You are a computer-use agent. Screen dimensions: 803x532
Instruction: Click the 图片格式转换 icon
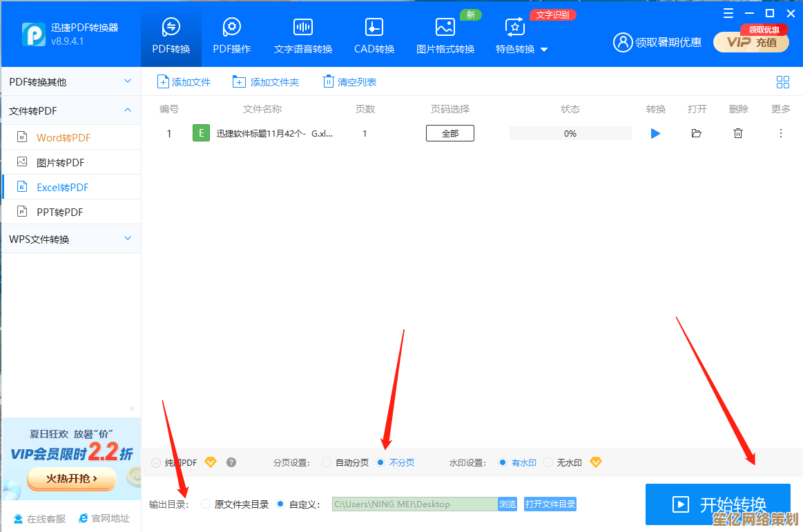click(x=445, y=28)
